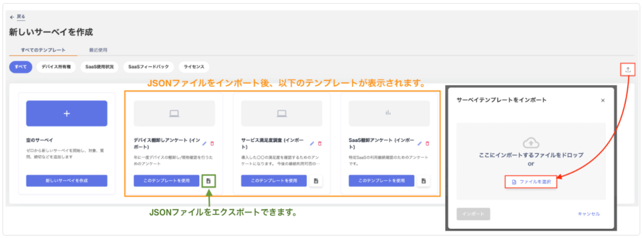This screenshot has width=644, height=238.
Task: Filter by SaaSフィードバック
Action: coord(148,67)
